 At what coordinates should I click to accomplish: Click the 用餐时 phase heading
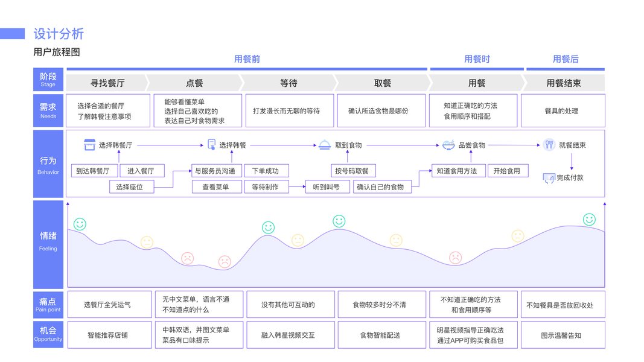[477, 59]
